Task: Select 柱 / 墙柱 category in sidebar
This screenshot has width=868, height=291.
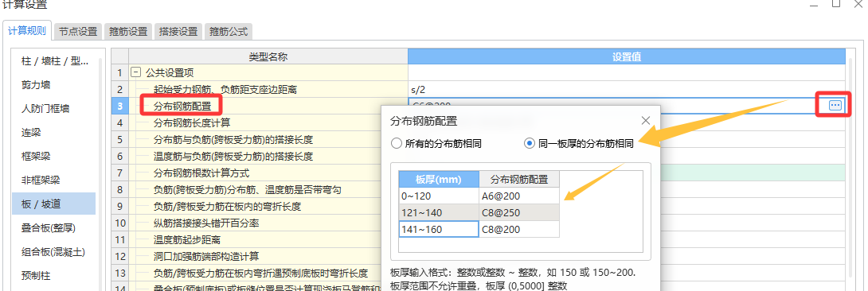Action: coord(54,62)
